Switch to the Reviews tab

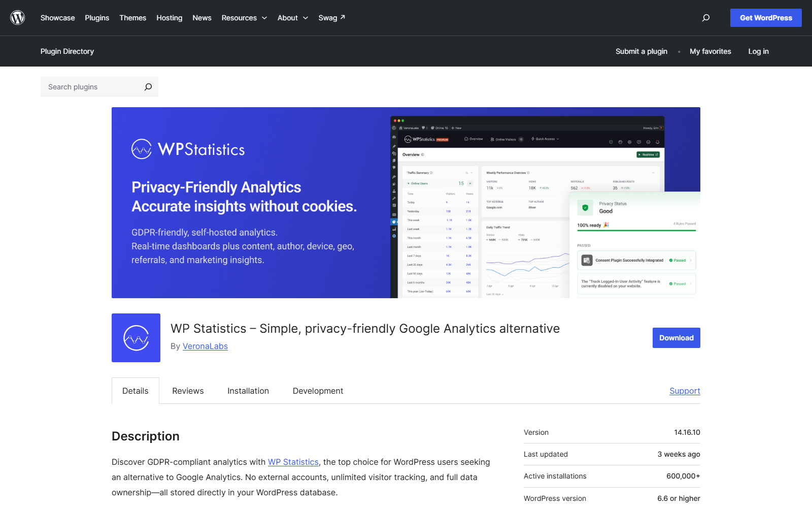tap(188, 391)
